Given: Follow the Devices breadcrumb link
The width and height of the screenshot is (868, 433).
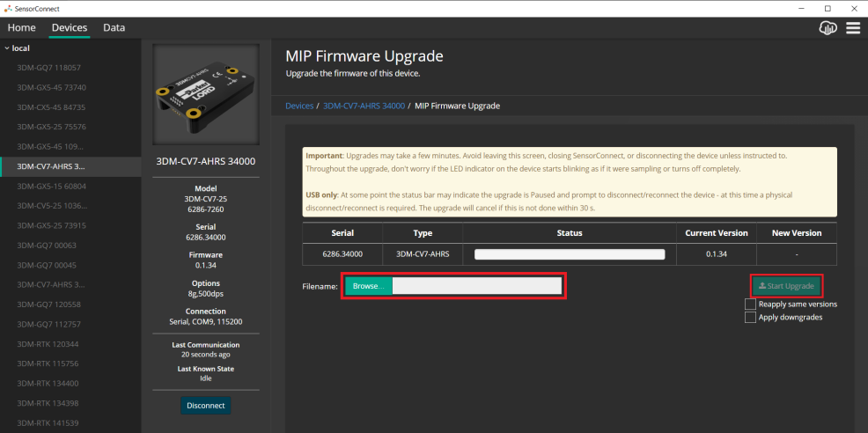Looking at the screenshot, I should coord(299,106).
